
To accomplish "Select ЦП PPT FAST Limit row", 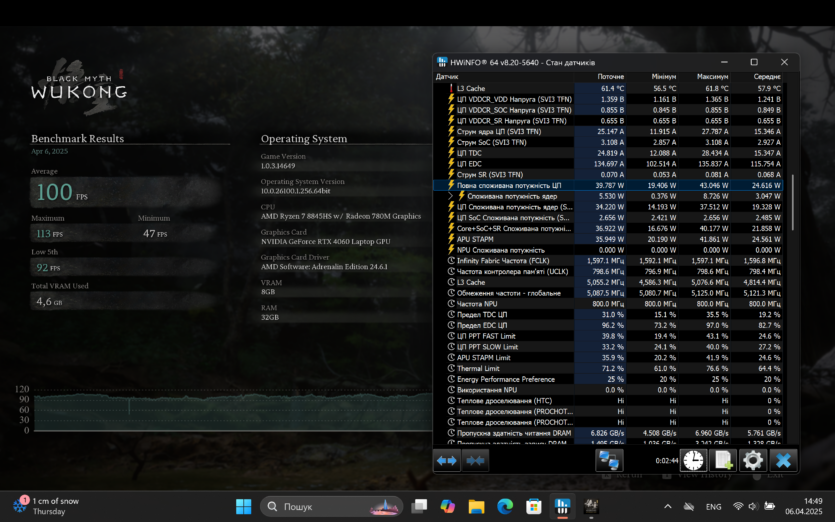I will pos(608,336).
